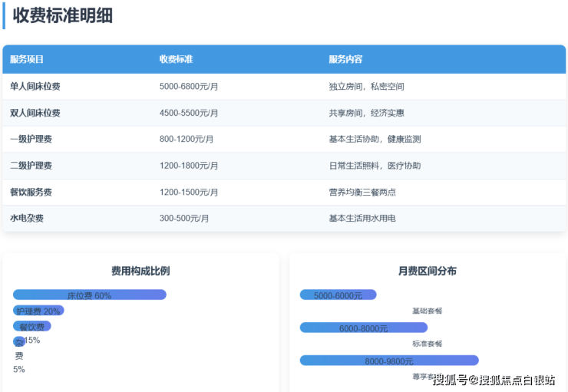The image size is (568, 392).
Task: Click the 5000-6800元/月 price cell
Action: point(189,87)
